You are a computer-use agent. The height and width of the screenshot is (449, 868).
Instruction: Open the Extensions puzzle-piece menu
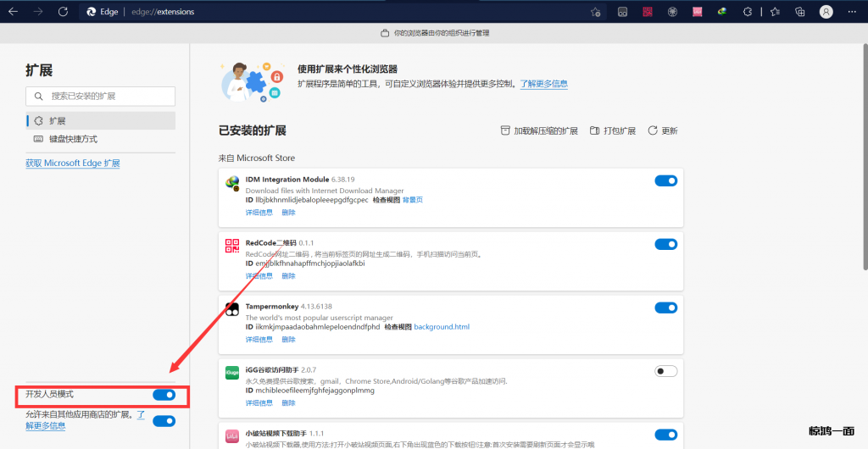pos(747,12)
